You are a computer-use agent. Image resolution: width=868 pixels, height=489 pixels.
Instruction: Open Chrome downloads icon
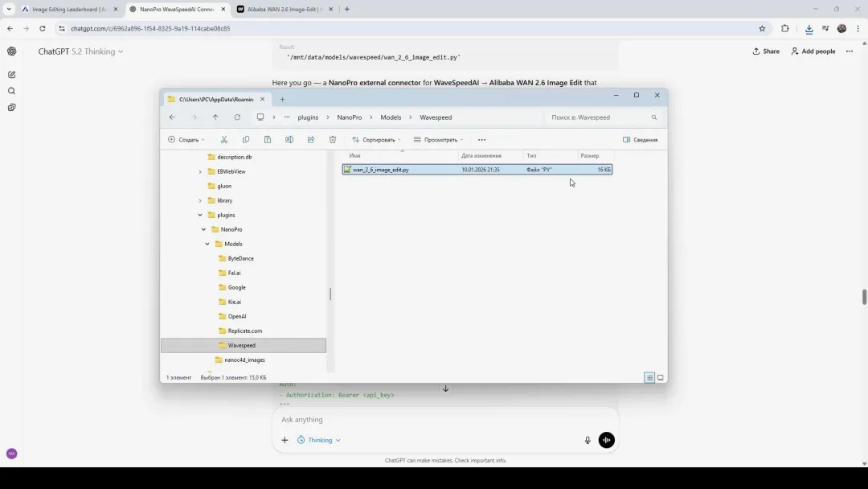coord(809,28)
